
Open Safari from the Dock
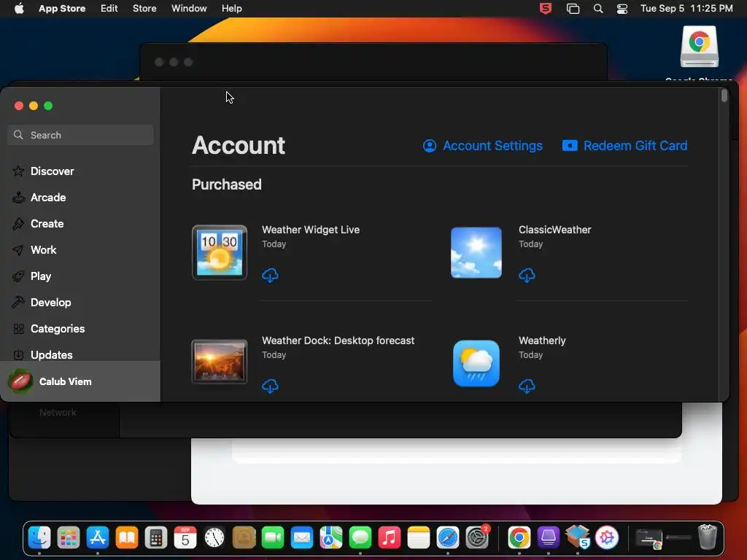448,537
